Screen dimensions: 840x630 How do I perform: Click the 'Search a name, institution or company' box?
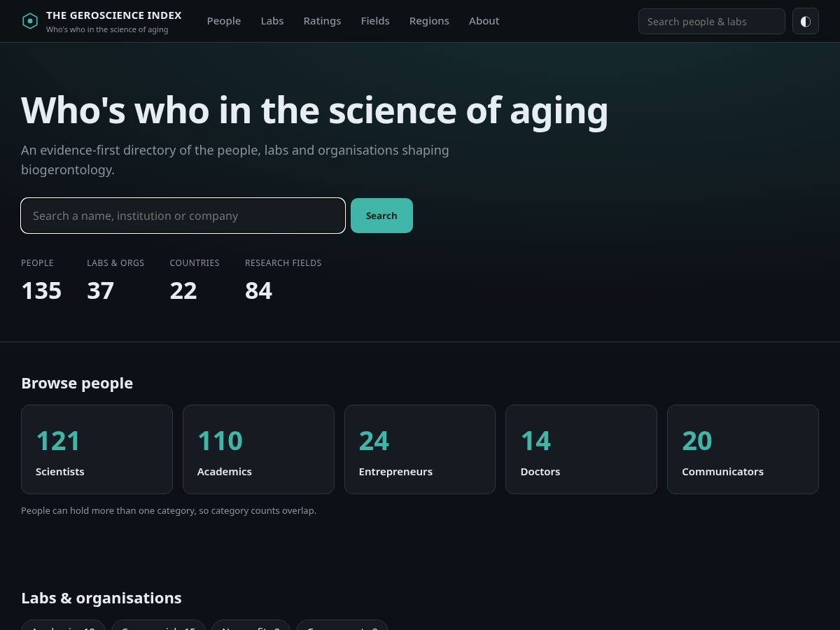coord(183,216)
